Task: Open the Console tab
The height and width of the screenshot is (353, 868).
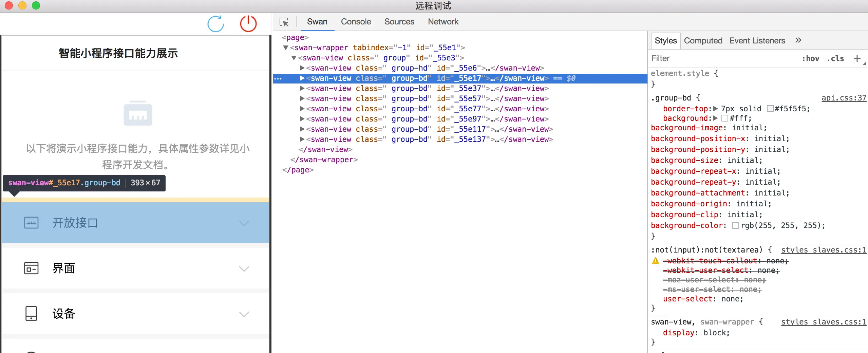Action: [x=356, y=22]
